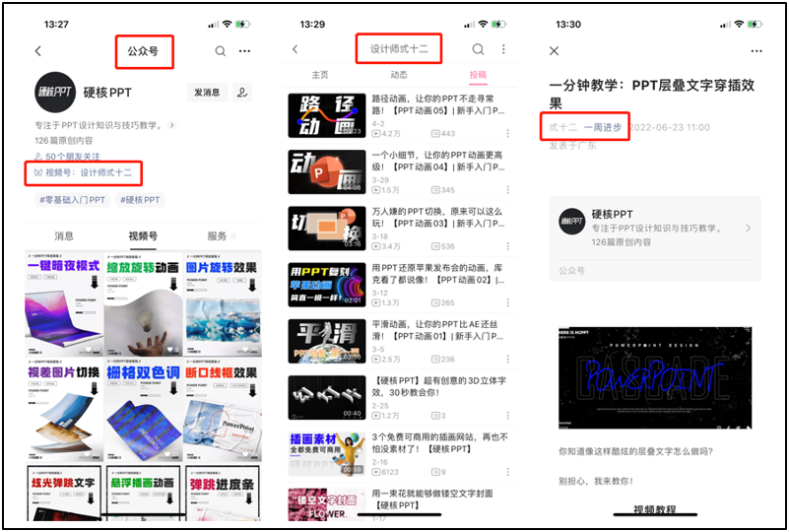The image size is (789, 532).
Task: Open 炫光弹跳文字 video thumbnail
Action: click(x=64, y=493)
